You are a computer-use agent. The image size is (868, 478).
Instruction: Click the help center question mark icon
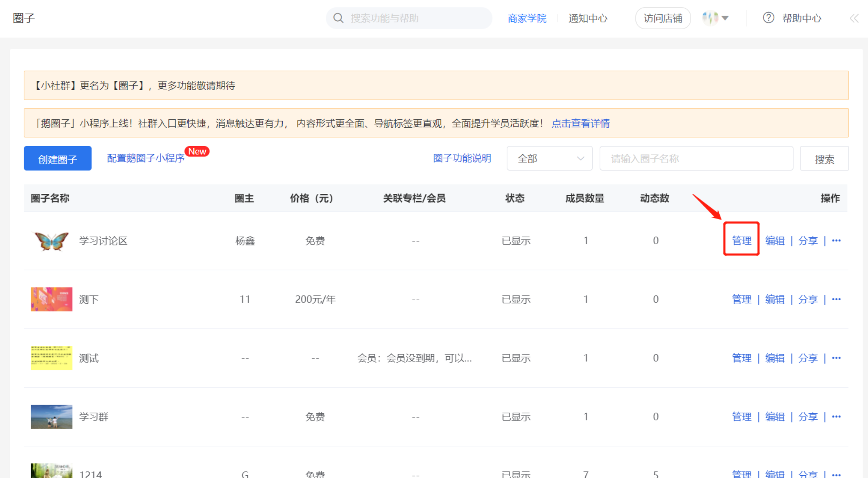click(x=768, y=18)
